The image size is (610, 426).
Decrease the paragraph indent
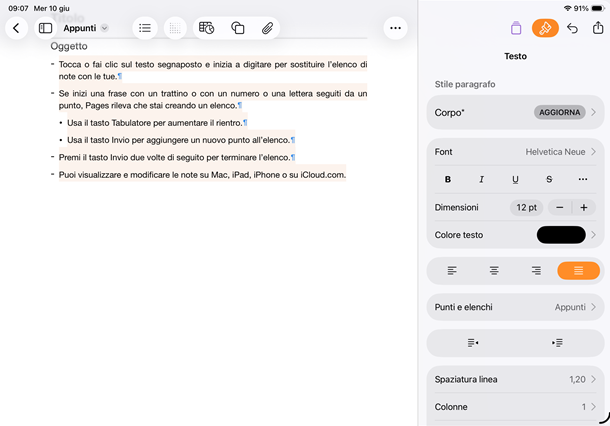click(x=473, y=343)
